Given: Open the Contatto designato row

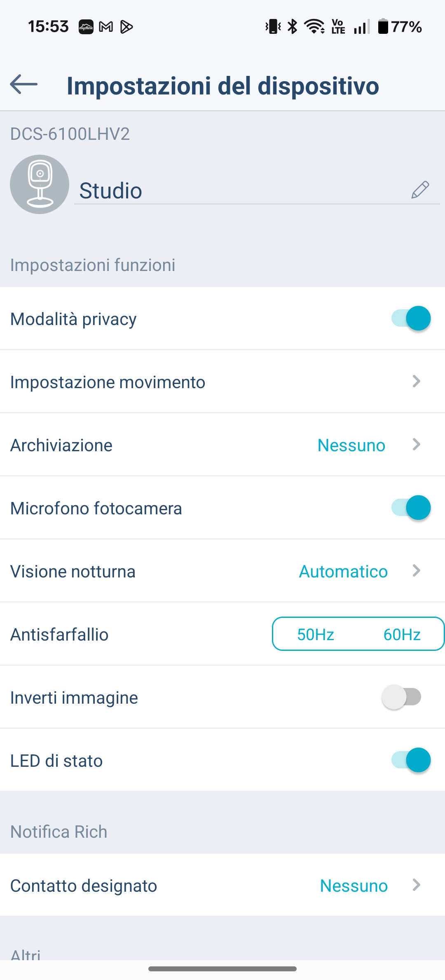Looking at the screenshot, I should click(x=222, y=886).
